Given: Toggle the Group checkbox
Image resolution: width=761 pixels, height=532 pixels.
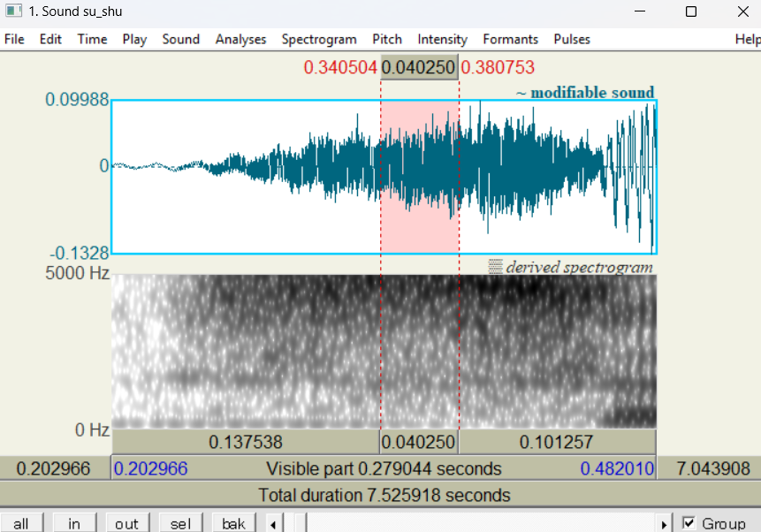Looking at the screenshot, I should (689, 523).
